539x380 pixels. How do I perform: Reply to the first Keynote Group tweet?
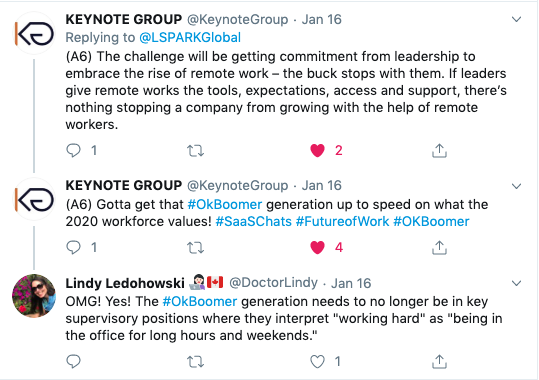[x=73, y=150]
